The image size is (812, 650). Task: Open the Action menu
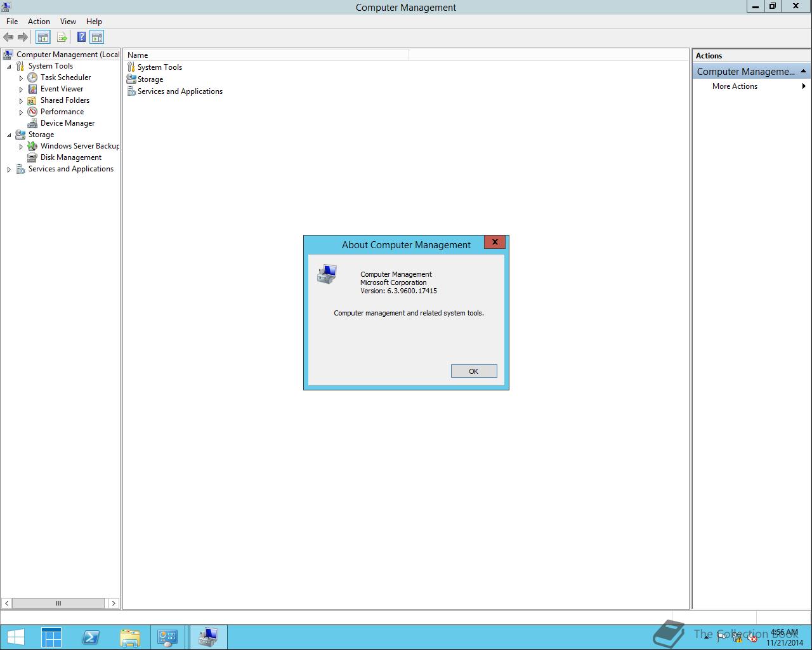coord(39,22)
